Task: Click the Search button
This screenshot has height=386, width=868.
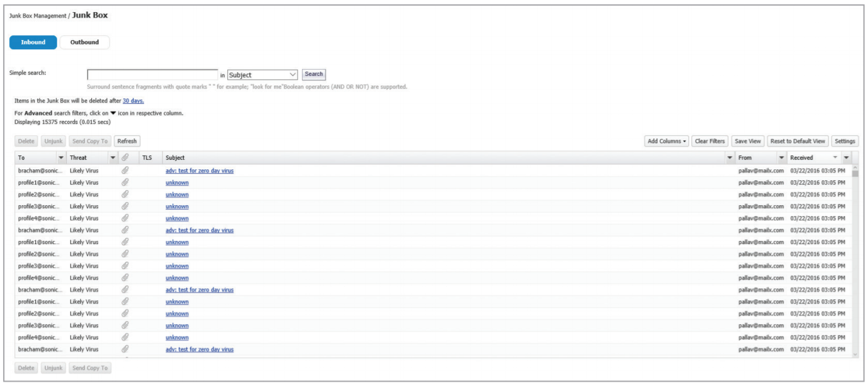Action: pos(314,75)
